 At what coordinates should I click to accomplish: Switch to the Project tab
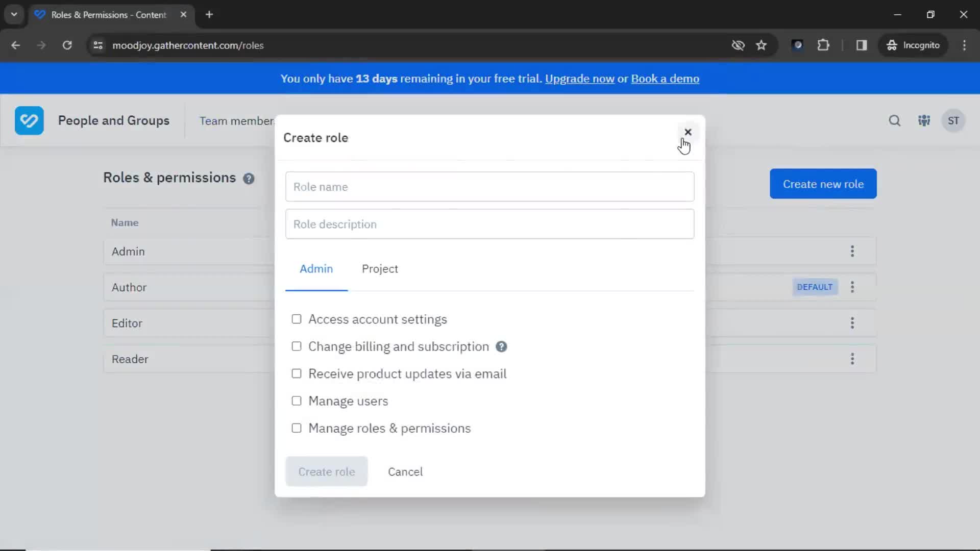click(380, 268)
